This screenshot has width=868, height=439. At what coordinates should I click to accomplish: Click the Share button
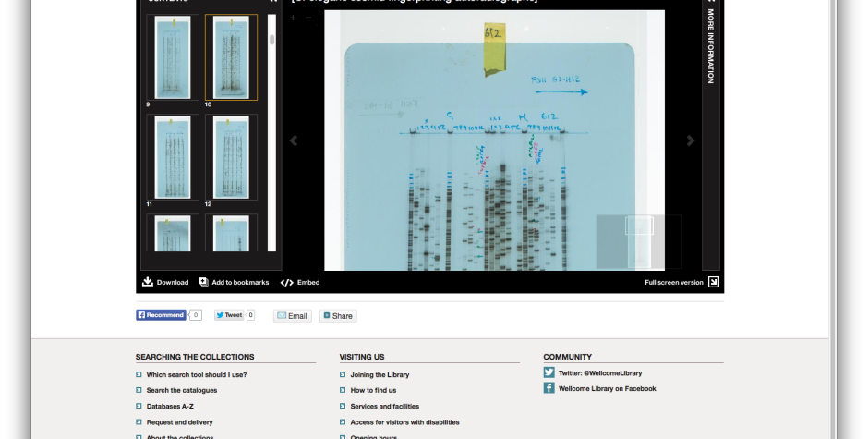[x=338, y=316]
